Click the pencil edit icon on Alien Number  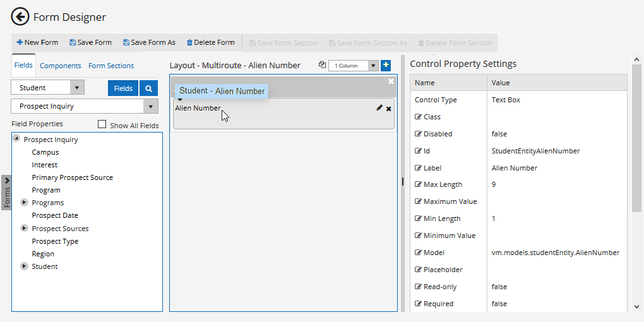[x=379, y=108]
